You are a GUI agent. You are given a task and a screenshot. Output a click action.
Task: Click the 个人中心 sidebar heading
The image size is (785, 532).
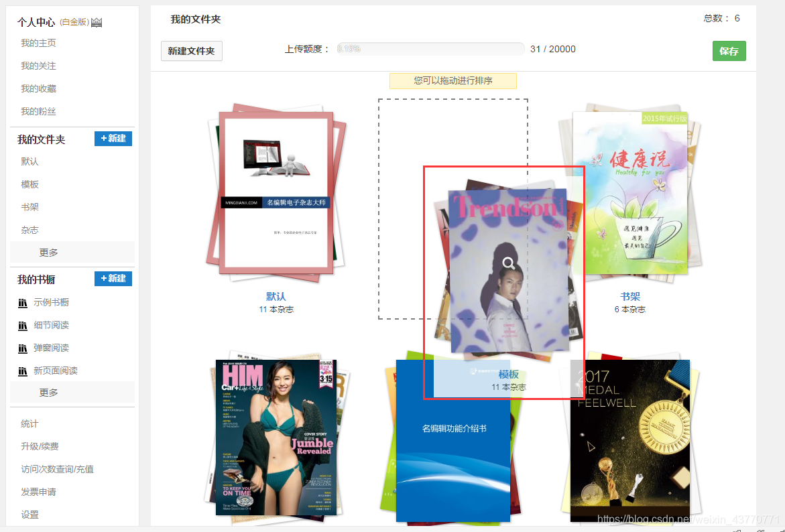pyautogui.click(x=36, y=23)
